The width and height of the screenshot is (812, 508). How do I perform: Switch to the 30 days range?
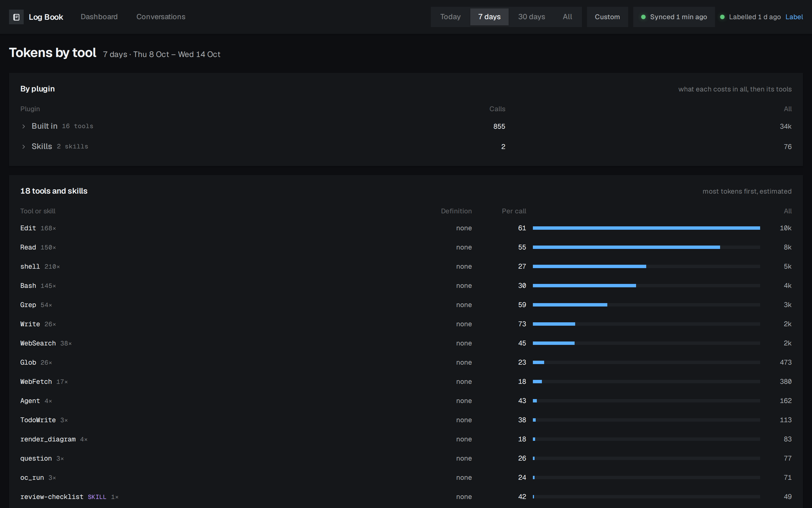(531, 17)
